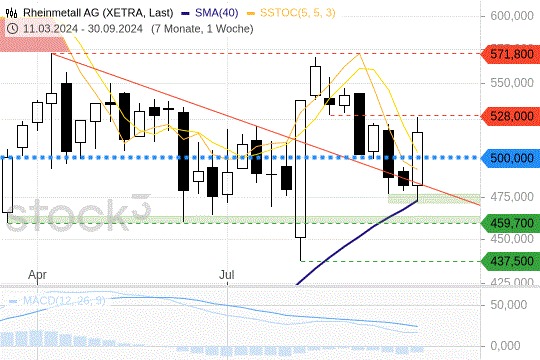Click the 475,000 axis label
Viewport: 540px width, 360px height.
(512, 197)
